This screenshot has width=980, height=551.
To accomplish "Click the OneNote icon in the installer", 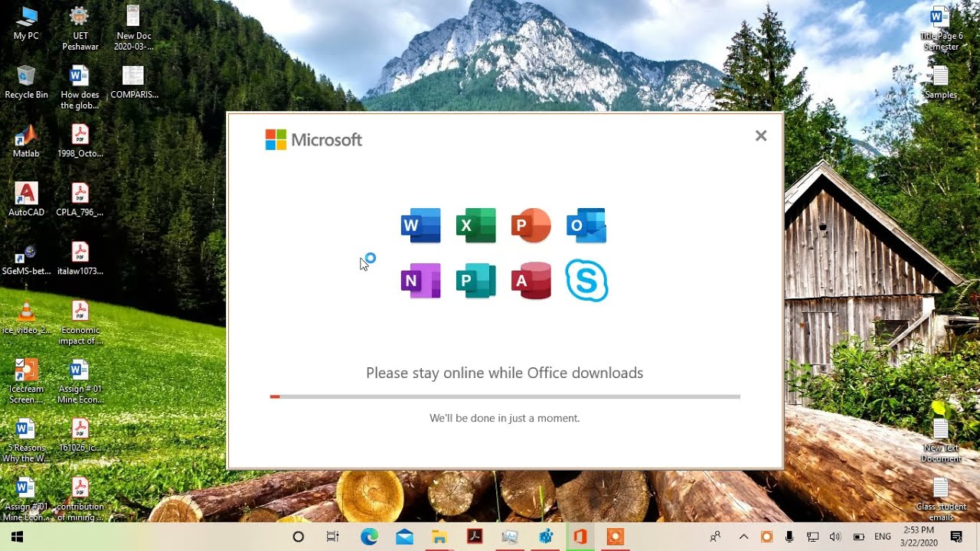I will pyautogui.click(x=421, y=281).
